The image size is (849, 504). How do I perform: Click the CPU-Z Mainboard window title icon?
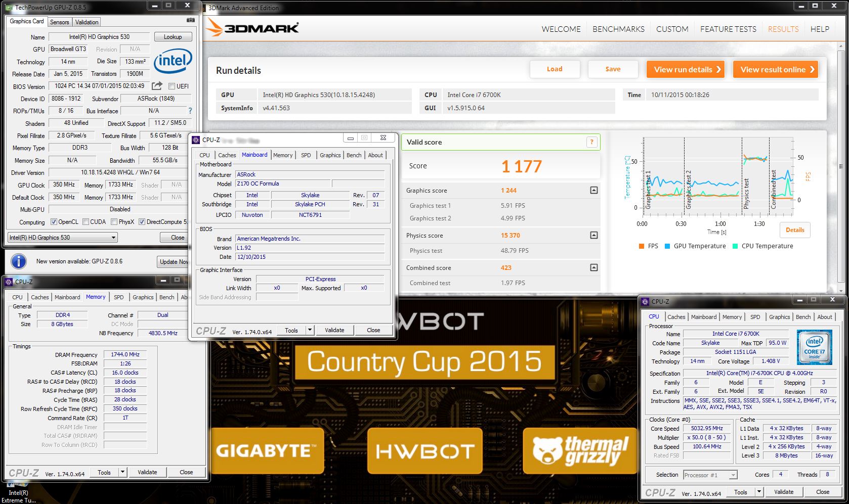coord(196,140)
